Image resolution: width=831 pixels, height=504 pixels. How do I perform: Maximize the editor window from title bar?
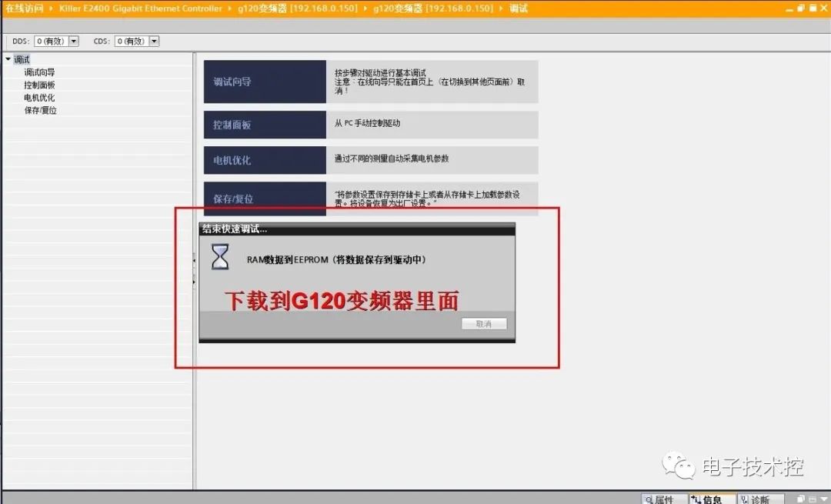(x=813, y=8)
